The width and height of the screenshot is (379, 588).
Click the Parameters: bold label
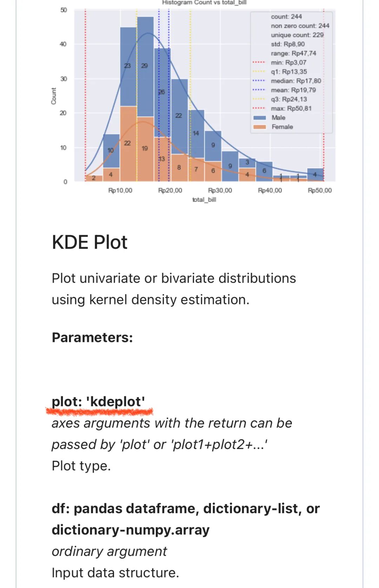tap(92, 337)
